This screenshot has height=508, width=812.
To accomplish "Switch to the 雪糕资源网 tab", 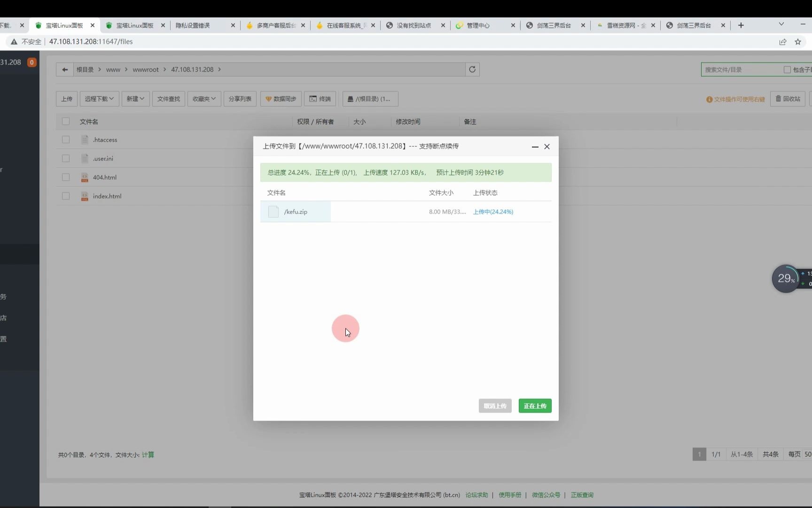I will click(626, 25).
